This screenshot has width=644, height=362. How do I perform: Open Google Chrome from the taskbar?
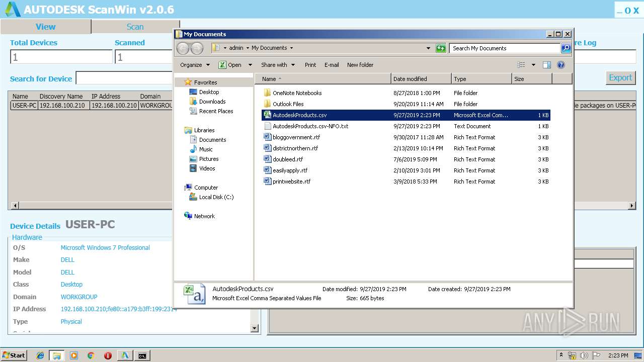tap(91, 355)
